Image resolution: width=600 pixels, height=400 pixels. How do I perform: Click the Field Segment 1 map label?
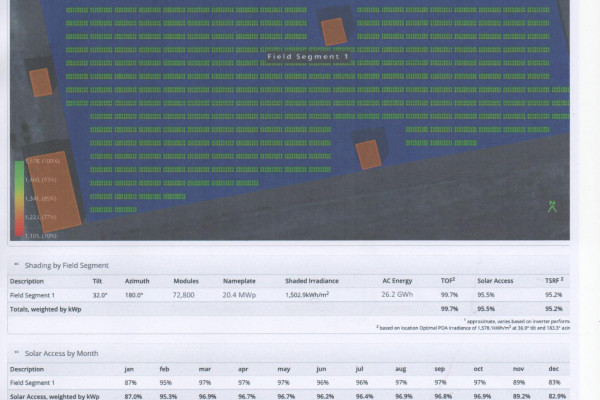(x=307, y=57)
